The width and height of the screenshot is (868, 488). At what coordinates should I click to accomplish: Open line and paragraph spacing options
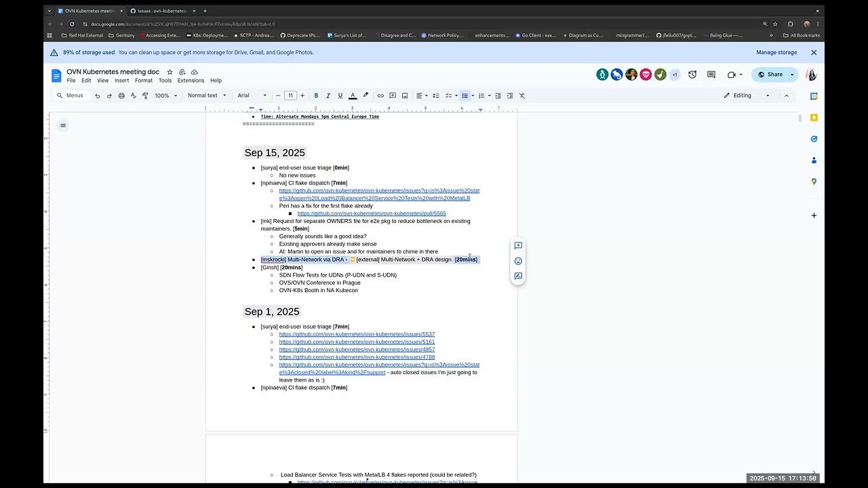(436, 96)
